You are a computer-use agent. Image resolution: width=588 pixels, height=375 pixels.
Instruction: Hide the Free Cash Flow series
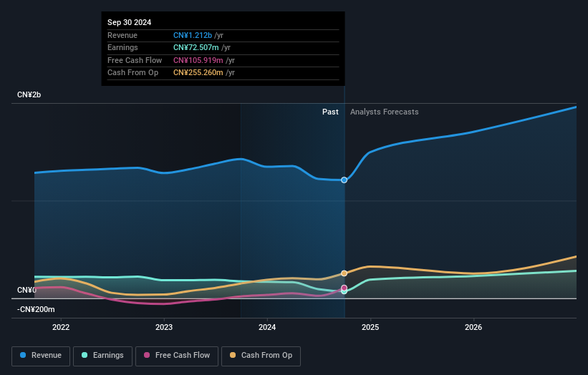176,356
